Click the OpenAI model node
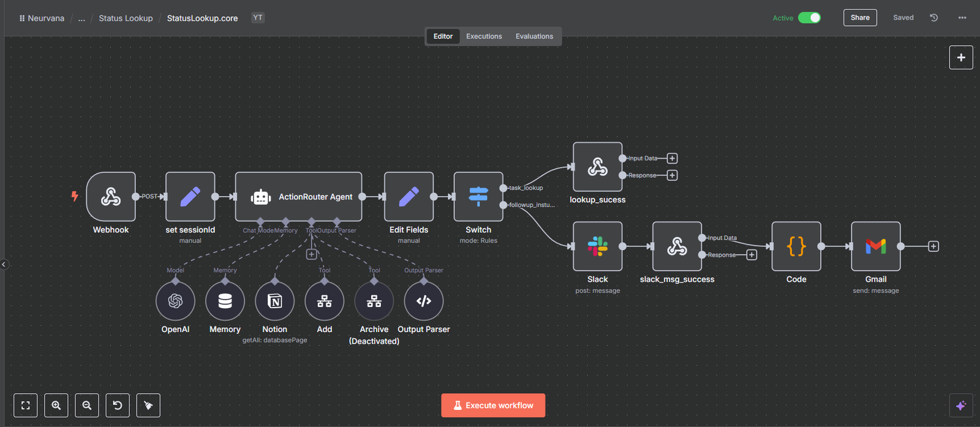Viewport: 980px width, 427px height. pyautogui.click(x=175, y=301)
